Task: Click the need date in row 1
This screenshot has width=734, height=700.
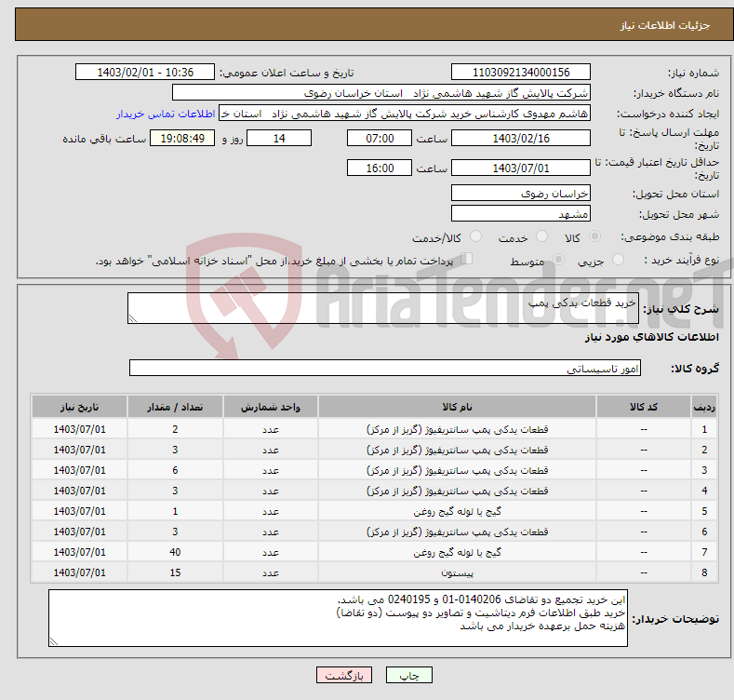Action: coord(80,429)
